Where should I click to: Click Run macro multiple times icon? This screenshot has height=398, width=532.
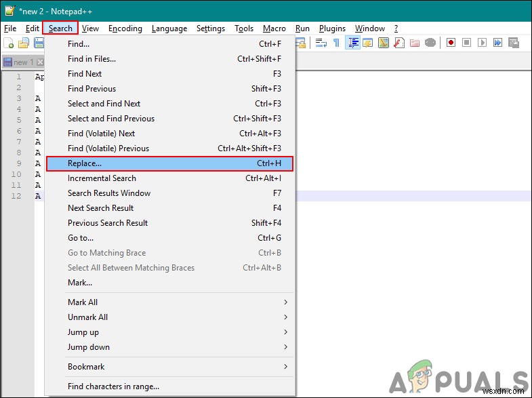[497, 43]
